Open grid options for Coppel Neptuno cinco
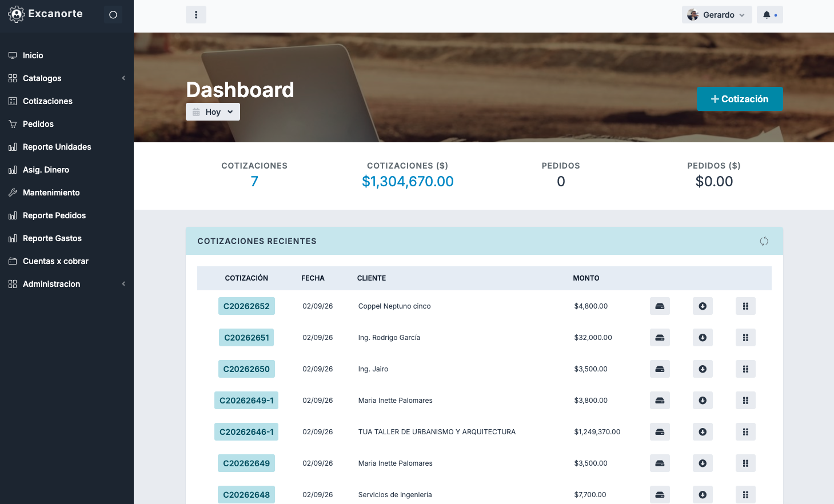 point(745,306)
